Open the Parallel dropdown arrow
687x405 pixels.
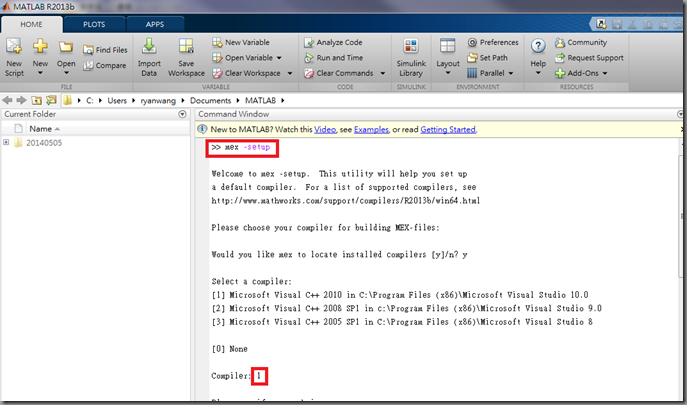pos(511,73)
